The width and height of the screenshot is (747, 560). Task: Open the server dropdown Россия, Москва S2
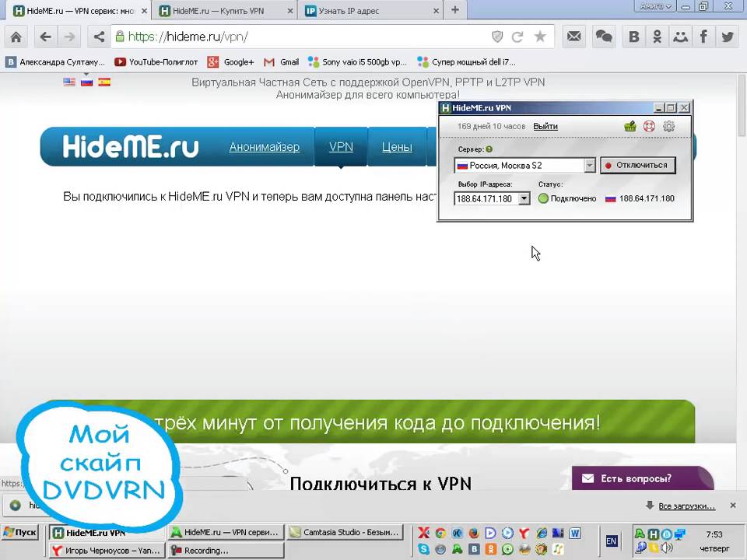(525, 165)
